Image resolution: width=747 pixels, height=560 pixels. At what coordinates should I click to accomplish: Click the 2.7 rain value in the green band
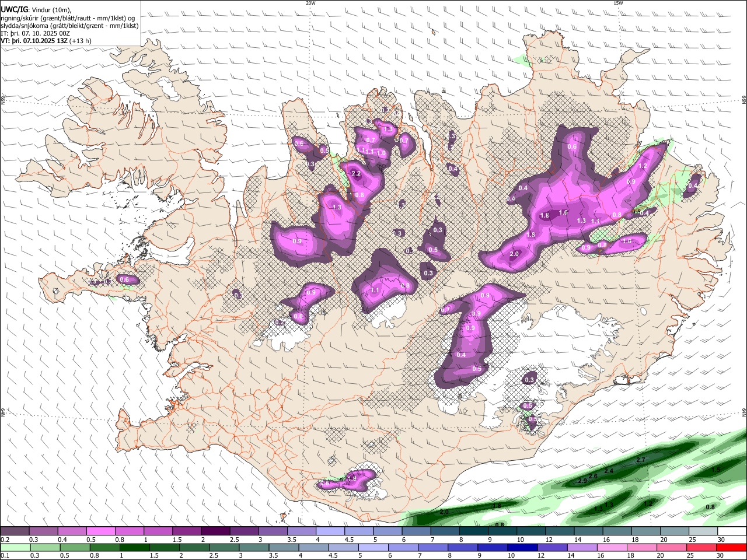(x=640, y=460)
